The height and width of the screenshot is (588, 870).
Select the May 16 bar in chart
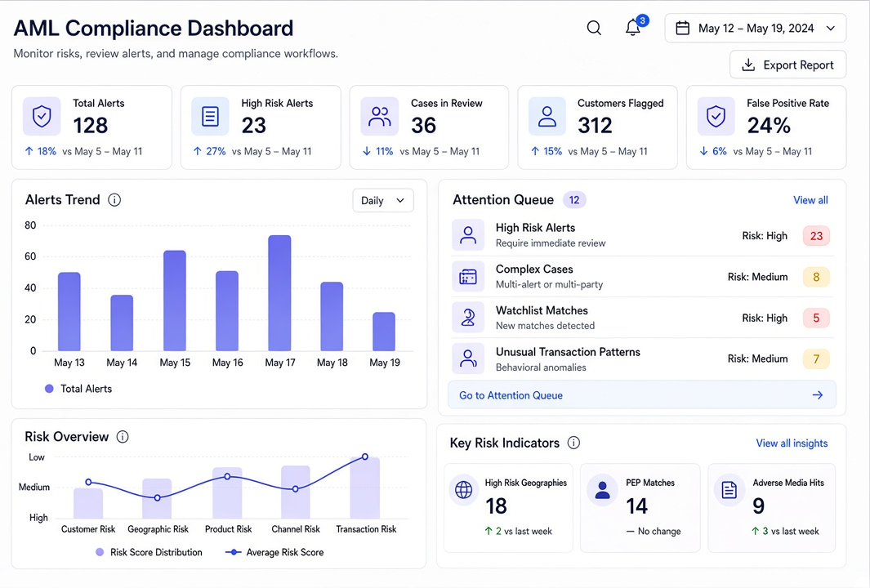click(227, 310)
